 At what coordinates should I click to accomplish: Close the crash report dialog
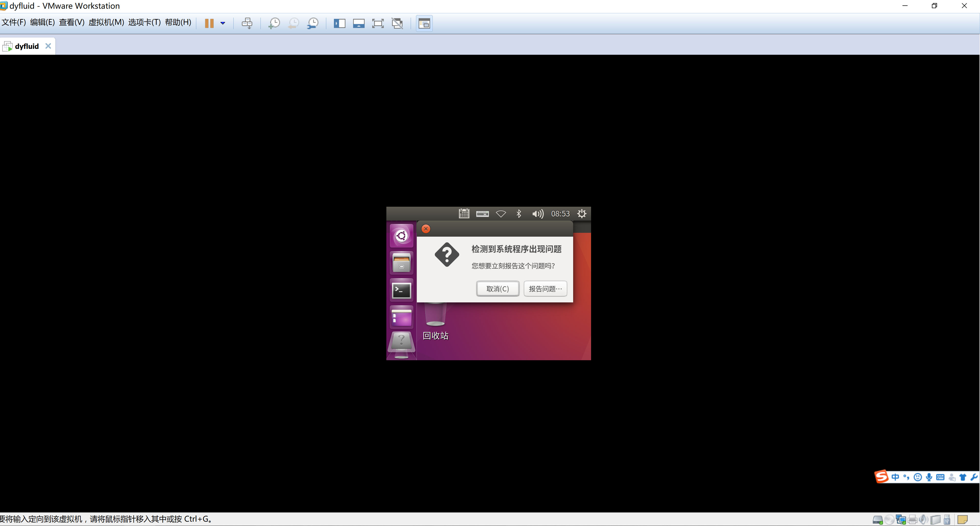click(426, 228)
